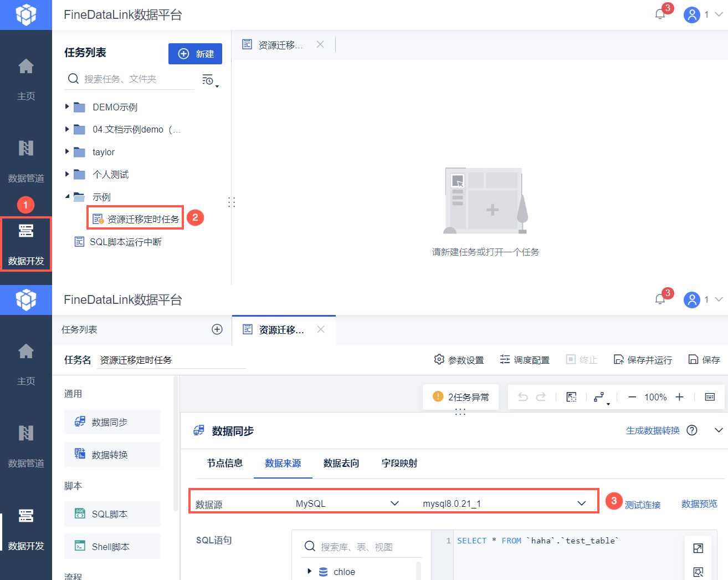
Task: Click the fit-to-canvas icon in the toolbar
Action: (571, 397)
